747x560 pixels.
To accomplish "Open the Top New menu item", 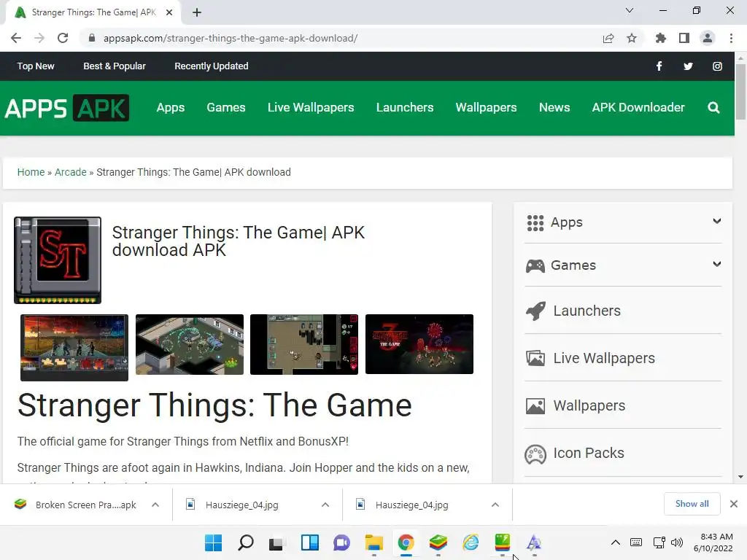I will coord(36,66).
